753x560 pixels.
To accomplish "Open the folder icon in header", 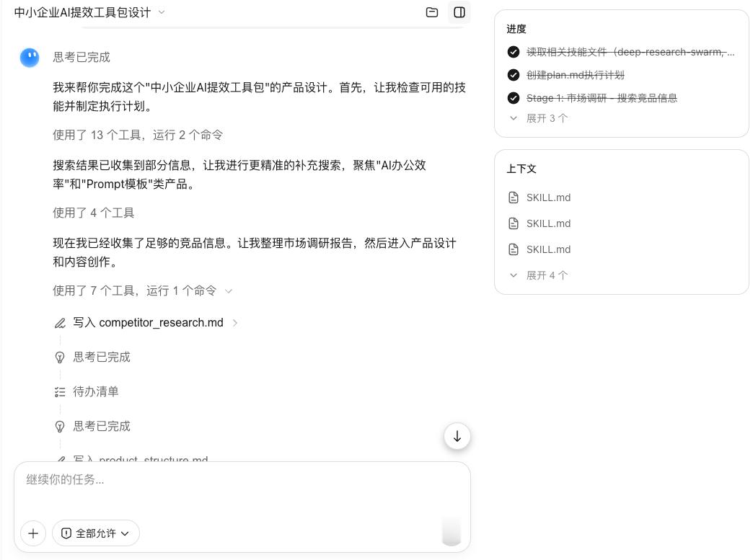I will tap(432, 12).
